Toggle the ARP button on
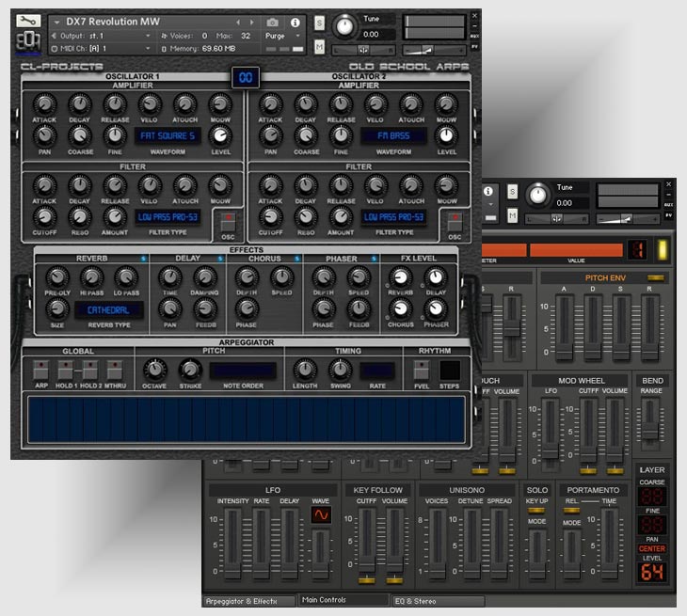 click(40, 369)
